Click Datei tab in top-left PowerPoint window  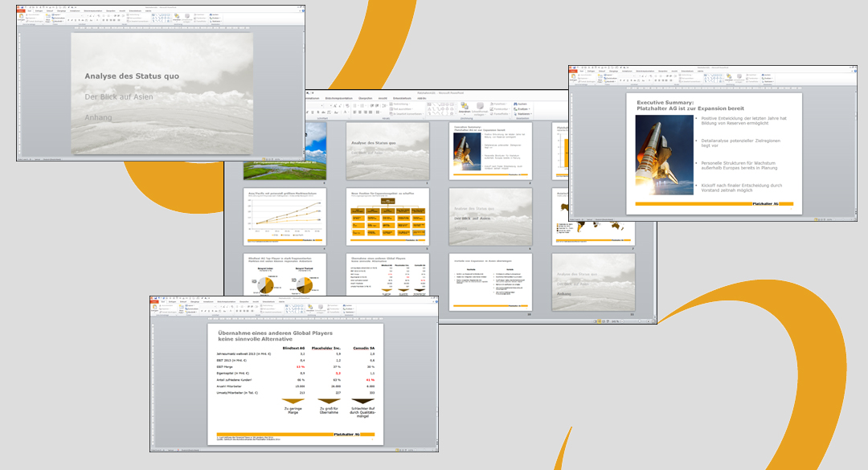[21, 10]
